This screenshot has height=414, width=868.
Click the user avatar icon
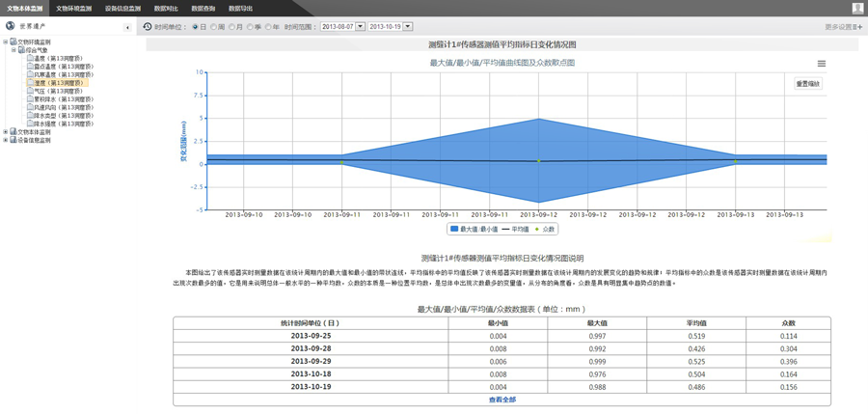point(857,8)
